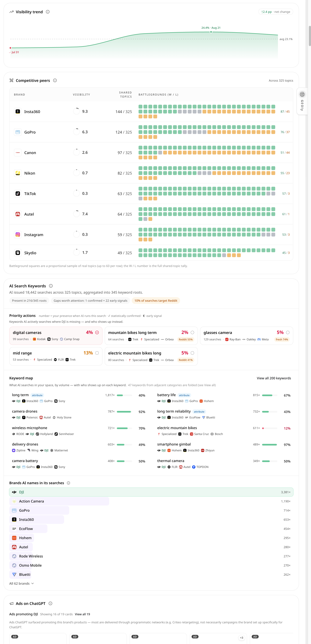The width and height of the screenshot is (311, 644).
Task: Click the EcoFlow icon in brands list
Action: pyautogui.click(x=14, y=529)
